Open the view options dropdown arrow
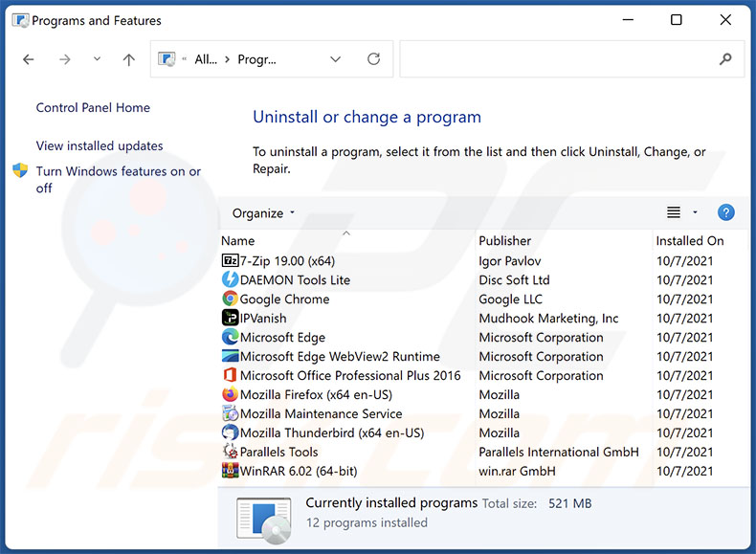756x554 pixels. click(x=695, y=212)
